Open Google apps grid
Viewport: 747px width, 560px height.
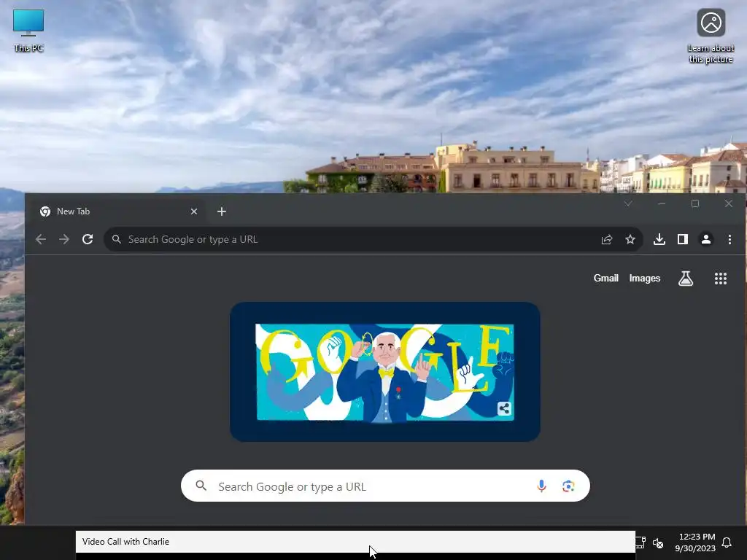pyautogui.click(x=720, y=279)
